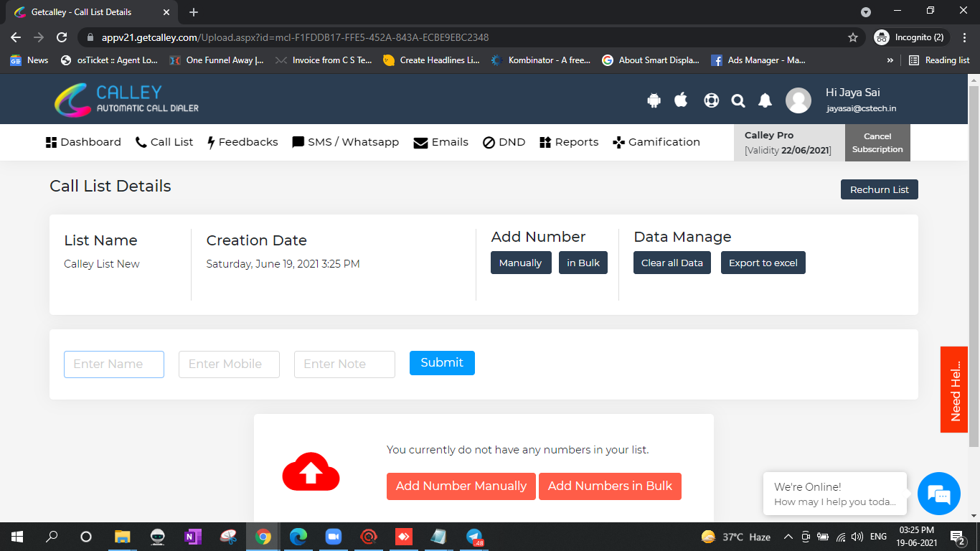Open the Call List menu
The height and width of the screenshot is (551, 980).
click(x=164, y=142)
